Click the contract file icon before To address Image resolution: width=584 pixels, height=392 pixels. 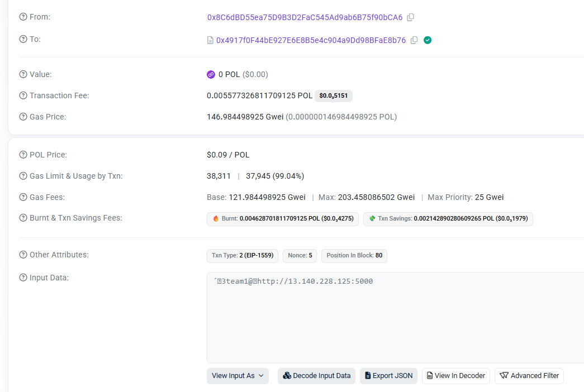point(210,40)
